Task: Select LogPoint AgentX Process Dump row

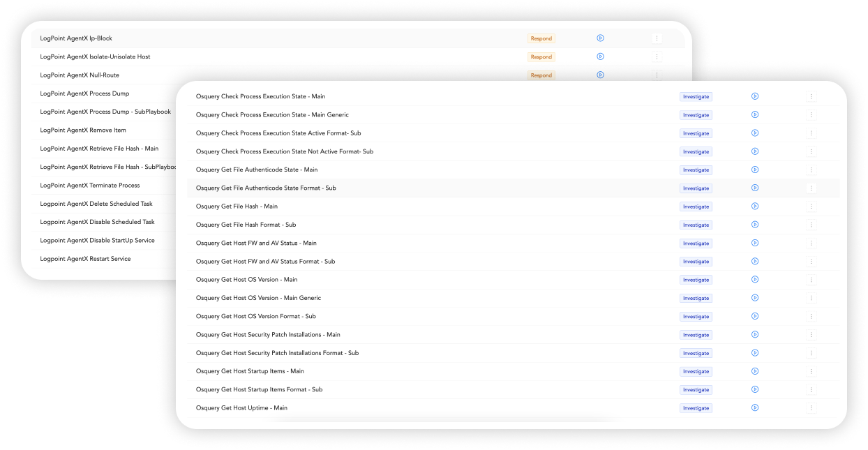Action: (x=105, y=93)
